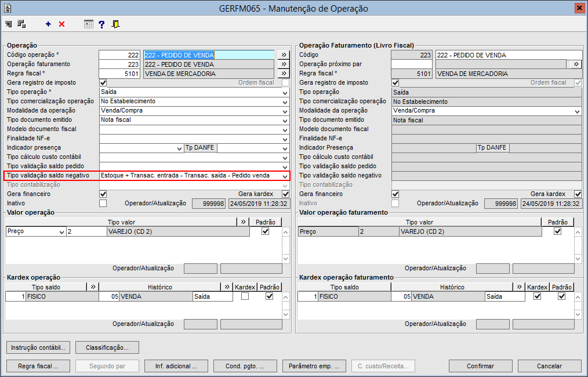This screenshot has width=588, height=377.
Task: Expand left Finalidade NF-e dropdown
Action: [285, 139]
